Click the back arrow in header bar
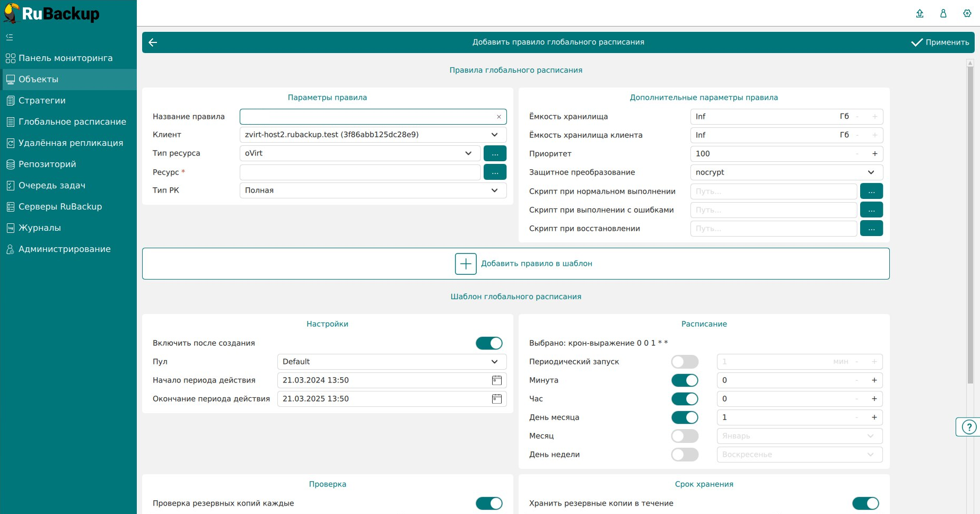The image size is (980, 514). [153, 42]
